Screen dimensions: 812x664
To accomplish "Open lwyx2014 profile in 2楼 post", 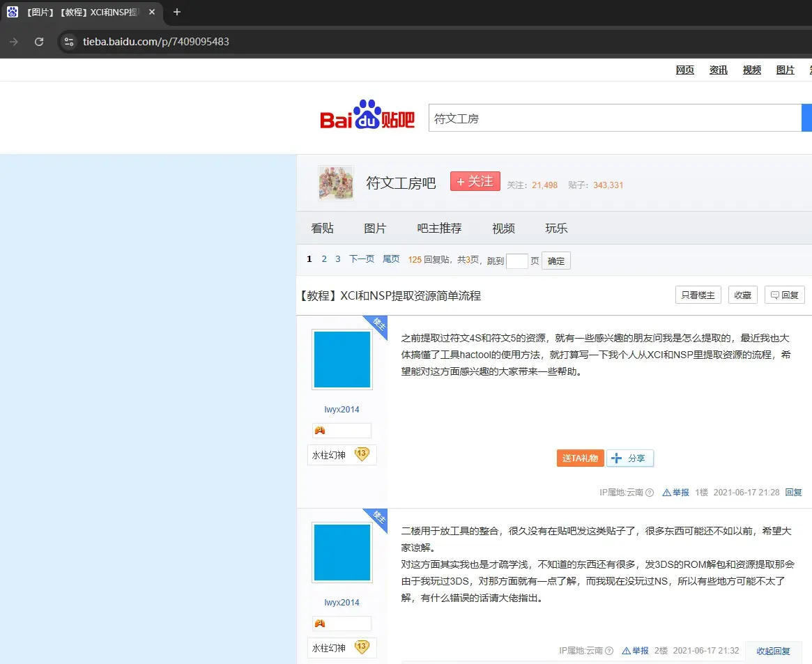I will click(342, 603).
